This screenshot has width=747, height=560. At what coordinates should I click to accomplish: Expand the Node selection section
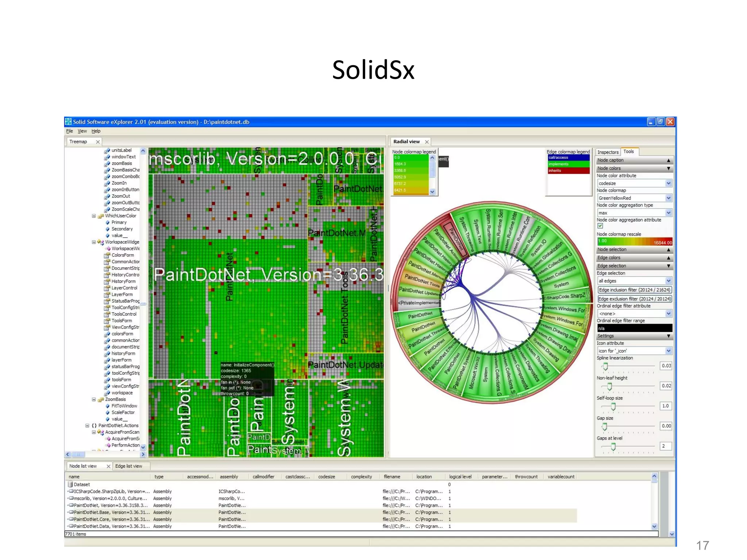634,250
